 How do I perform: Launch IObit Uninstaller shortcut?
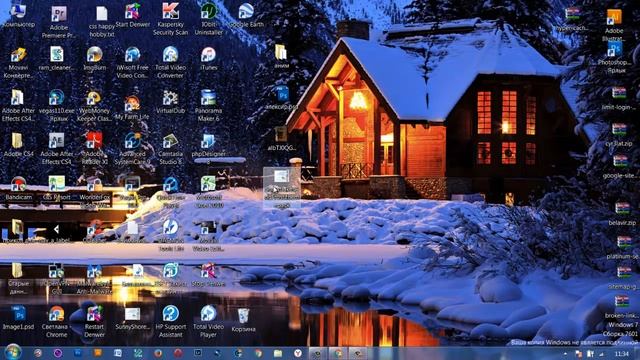click(209, 19)
